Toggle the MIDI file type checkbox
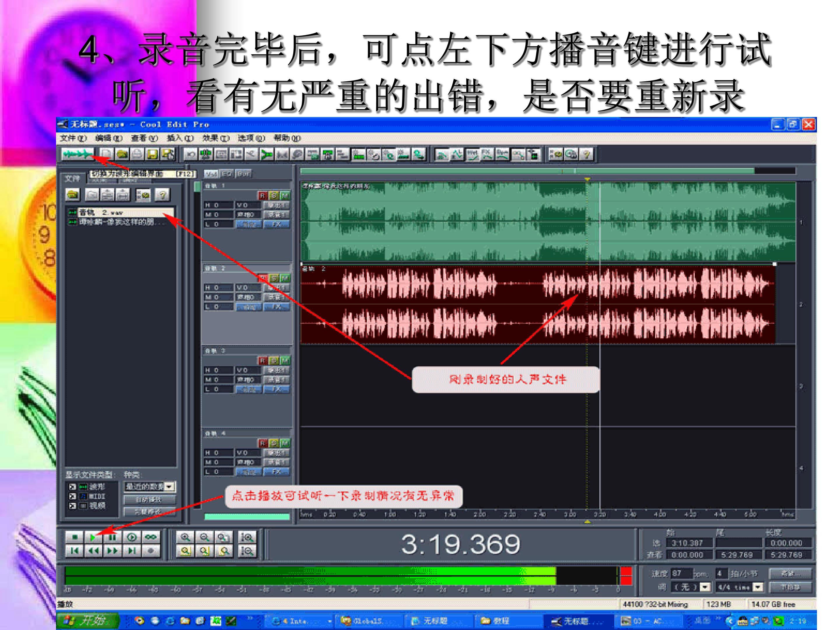 tap(72, 496)
